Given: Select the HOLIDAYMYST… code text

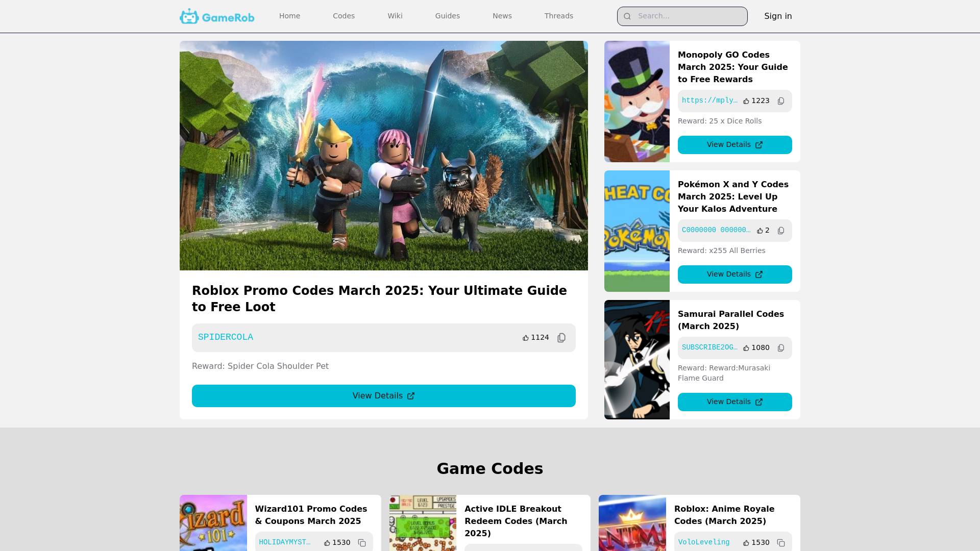Looking at the screenshot, I should pos(285,542).
